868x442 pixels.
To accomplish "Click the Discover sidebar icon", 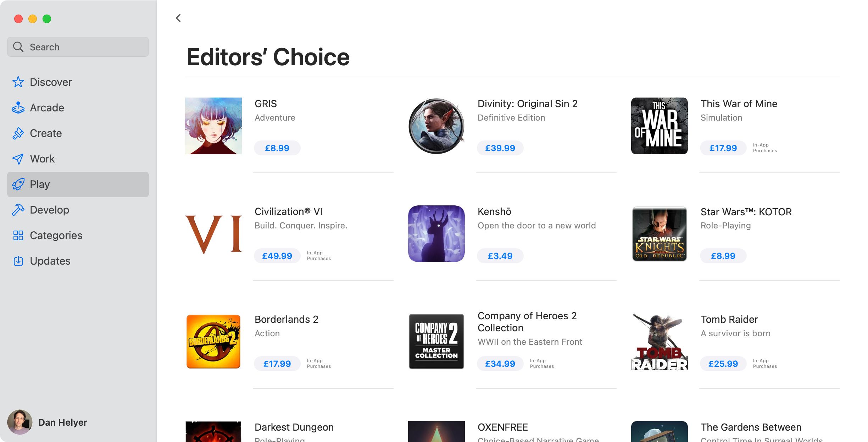I will click(18, 81).
